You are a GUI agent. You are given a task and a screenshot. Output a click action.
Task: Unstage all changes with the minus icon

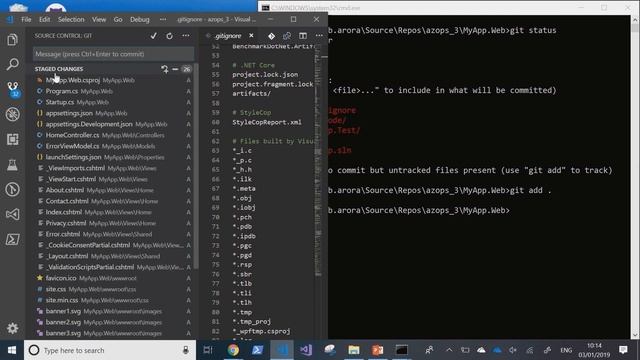tap(175, 69)
